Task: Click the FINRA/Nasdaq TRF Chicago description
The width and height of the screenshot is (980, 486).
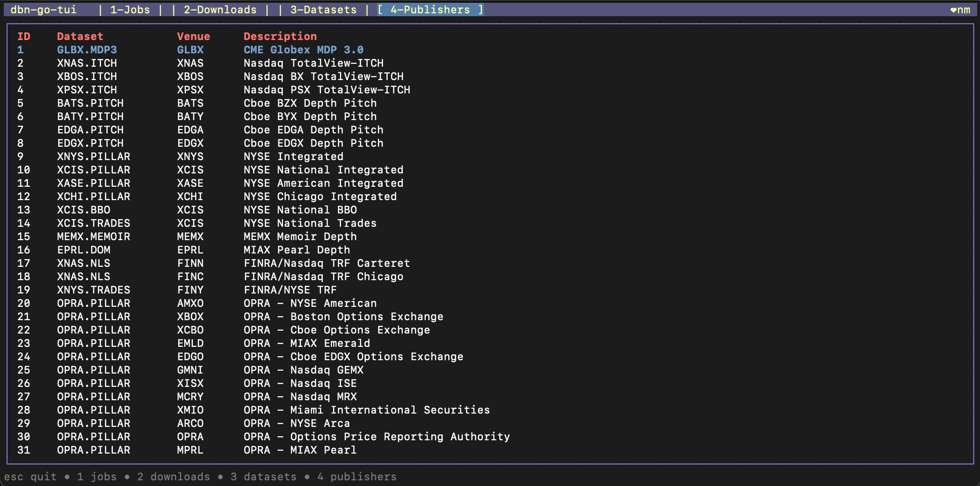Action: click(323, 276)
